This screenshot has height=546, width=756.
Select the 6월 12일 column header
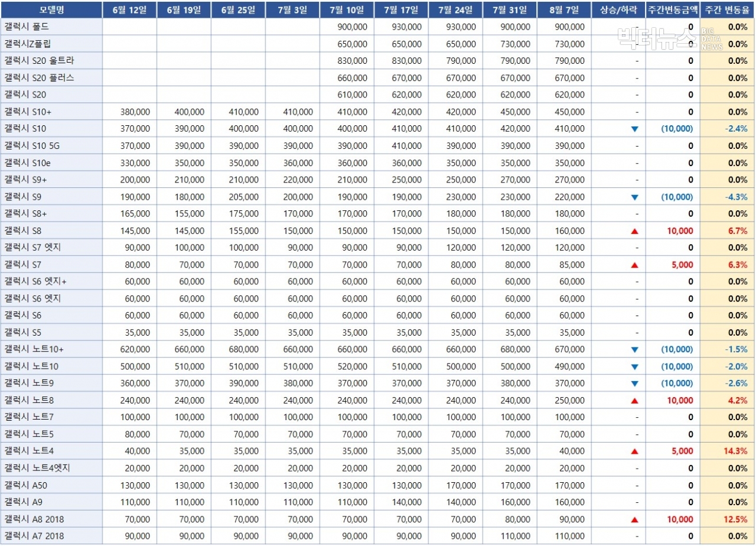[x=129, y=9]
